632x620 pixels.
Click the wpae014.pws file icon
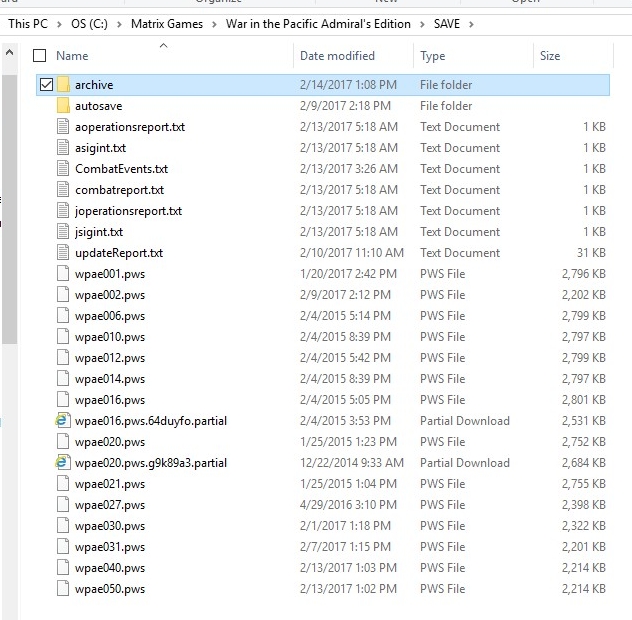pyautogui.click(x=63, y=379)
